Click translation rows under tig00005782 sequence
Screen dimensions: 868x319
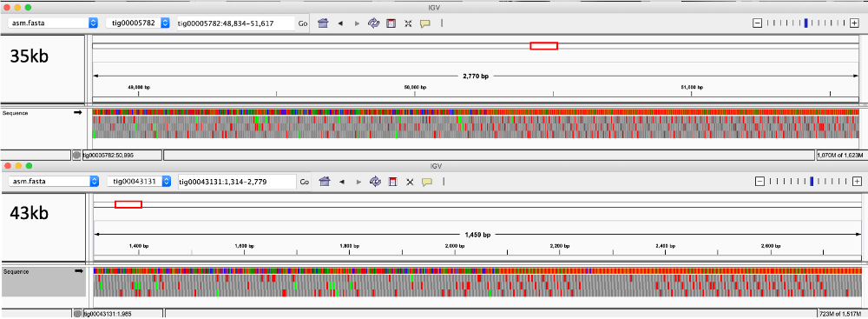click(x=476, y=127)
